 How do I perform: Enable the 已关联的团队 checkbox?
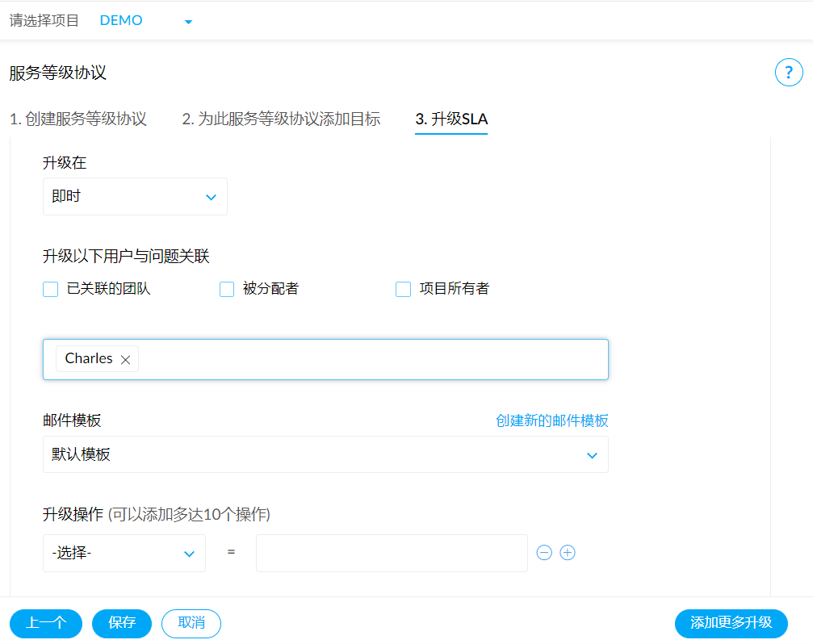tap(51, 289)
